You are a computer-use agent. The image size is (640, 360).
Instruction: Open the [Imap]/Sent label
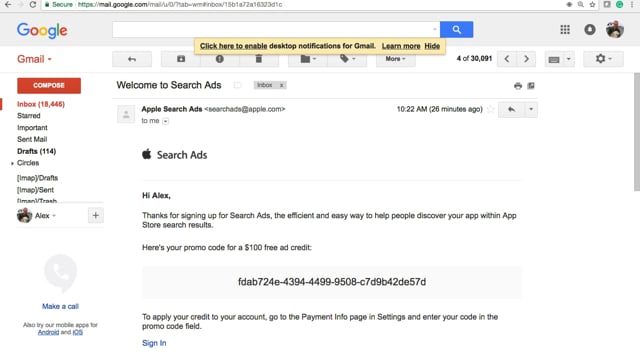pos(35,190)
